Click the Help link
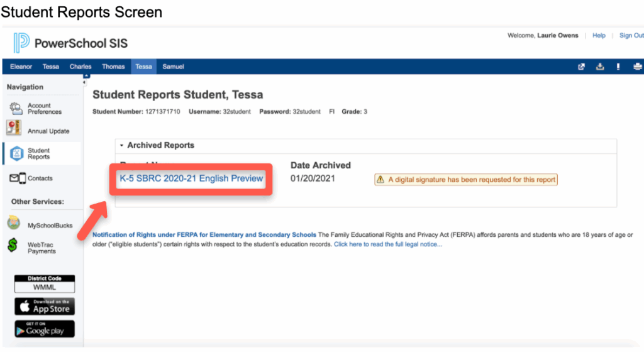The image size is (644, 352). (x=599, y=36)
